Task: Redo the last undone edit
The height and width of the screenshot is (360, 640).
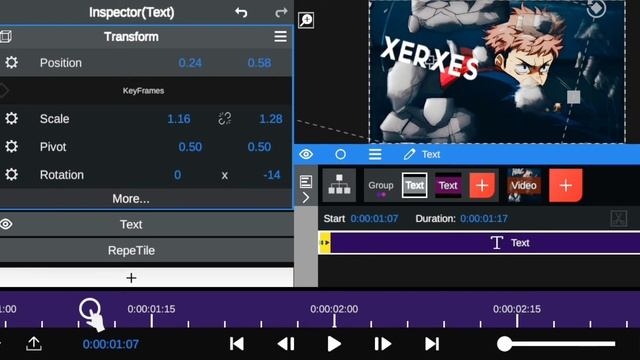Action: click(281, 12)
